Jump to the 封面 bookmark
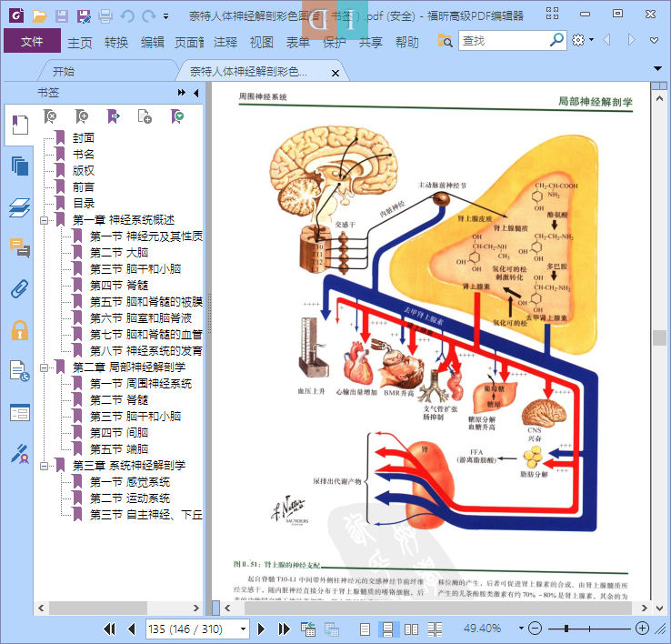Viewport: 671px width, 644px height. click(84, 138)
